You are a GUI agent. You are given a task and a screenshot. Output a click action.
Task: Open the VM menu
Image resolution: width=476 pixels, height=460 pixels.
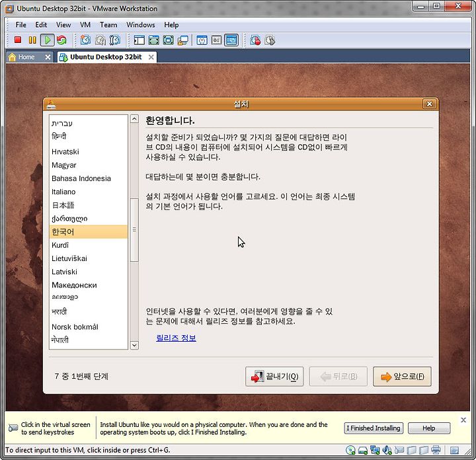[85, 25]
